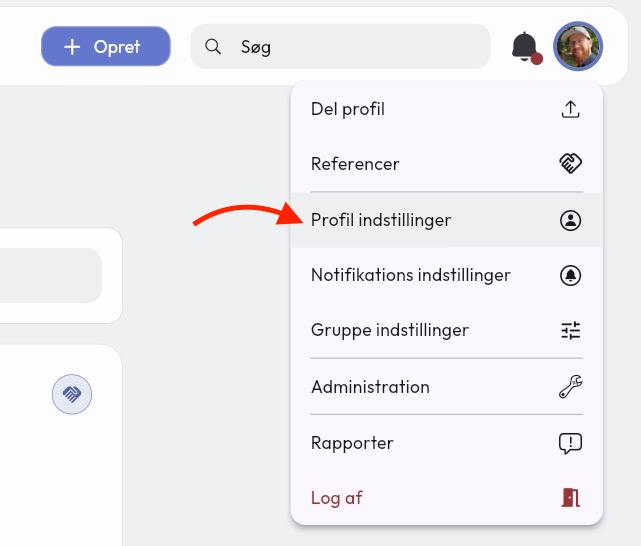Screen dimensions: 641x546
Task: Click the handshake icon beside Referencer
Action: (570, 163)
